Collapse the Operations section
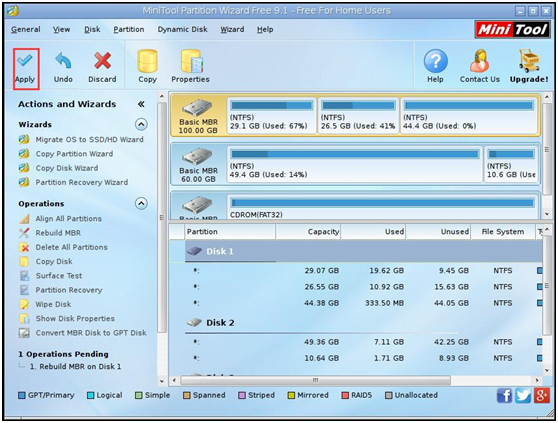This screenshot has height=423, width=558. [141, 203]
